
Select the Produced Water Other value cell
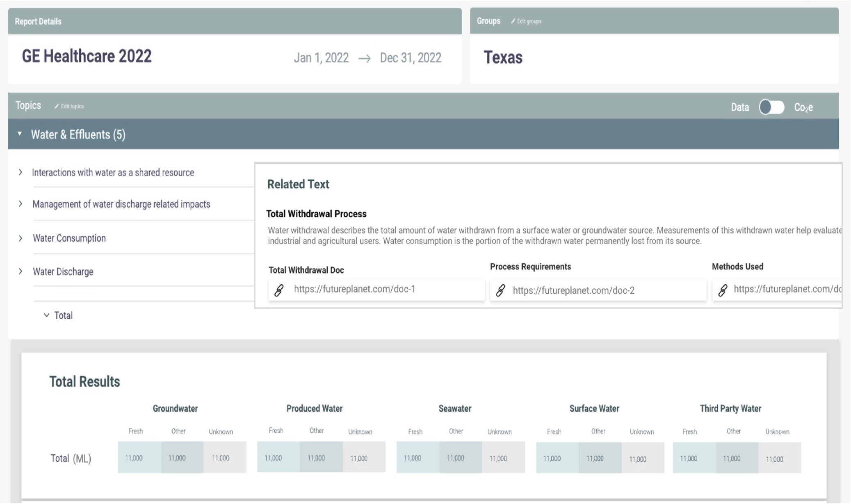click(x=321, y=458)
